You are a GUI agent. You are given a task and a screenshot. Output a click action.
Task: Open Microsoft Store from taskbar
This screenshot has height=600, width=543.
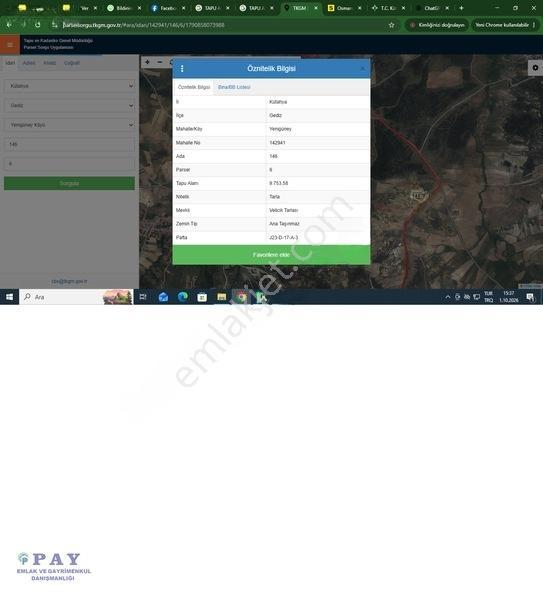tap(202, 297)
